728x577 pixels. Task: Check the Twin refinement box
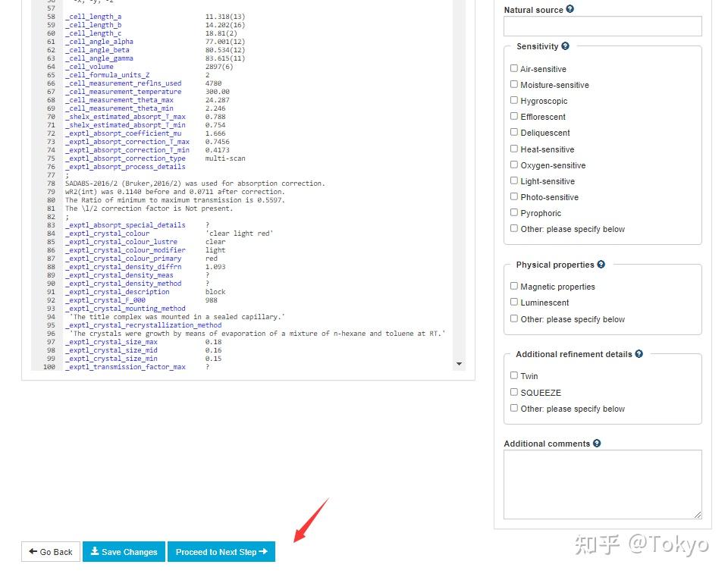[x=514, y=375]
